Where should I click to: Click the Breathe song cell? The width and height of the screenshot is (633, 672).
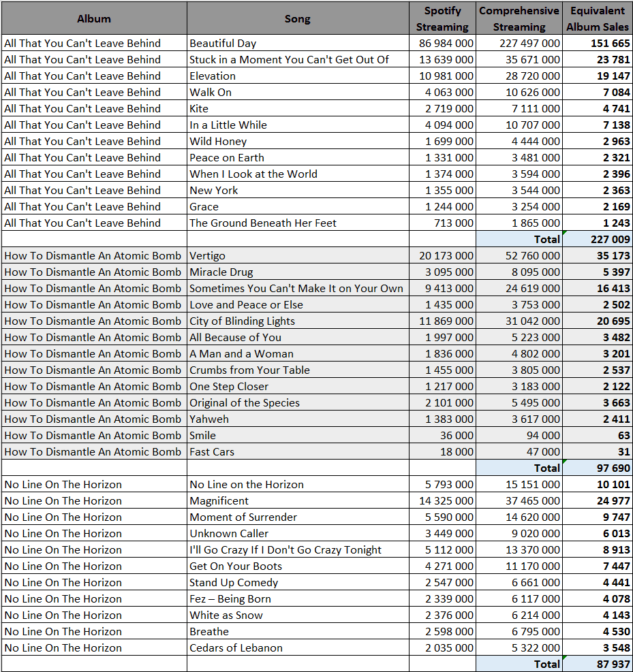click(298, 631)
